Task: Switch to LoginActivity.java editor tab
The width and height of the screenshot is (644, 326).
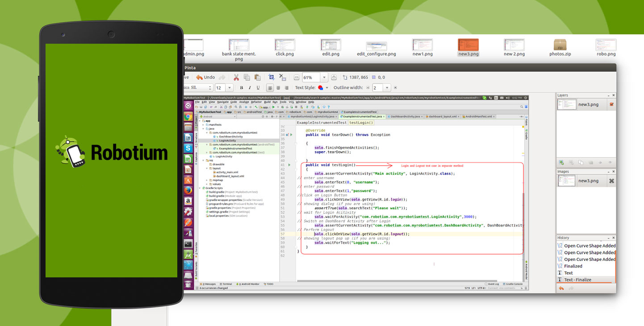Action: click(312, 116)
